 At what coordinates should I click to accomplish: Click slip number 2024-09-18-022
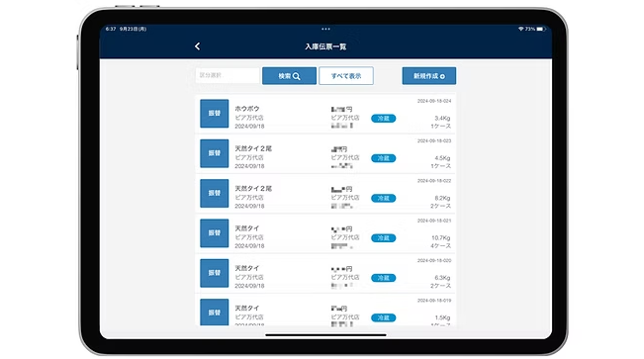coord(434,181)
